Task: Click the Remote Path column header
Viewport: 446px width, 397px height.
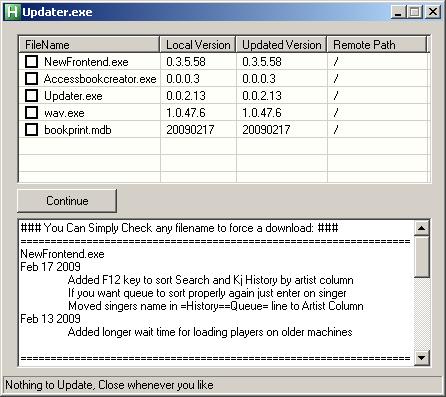Action: (x=377, y=44)
